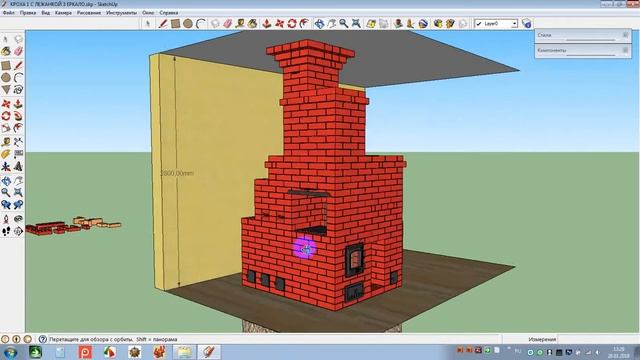Image resolution: width=640 pixels, height=360 pixels.
Task: Select the Move tool in left toolbar
Action: tap(6, 104)
